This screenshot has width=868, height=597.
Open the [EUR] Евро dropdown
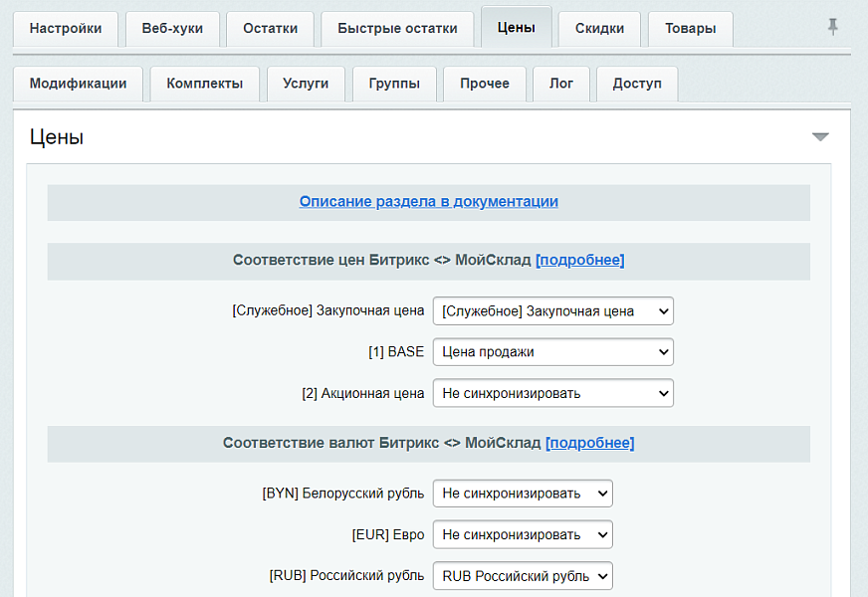(523, 534)
